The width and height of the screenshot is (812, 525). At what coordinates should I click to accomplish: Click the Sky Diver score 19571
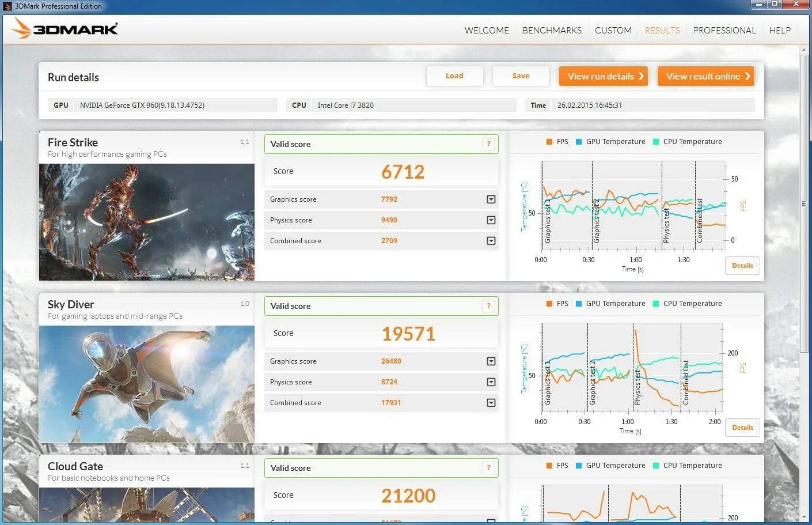(408, 334)
